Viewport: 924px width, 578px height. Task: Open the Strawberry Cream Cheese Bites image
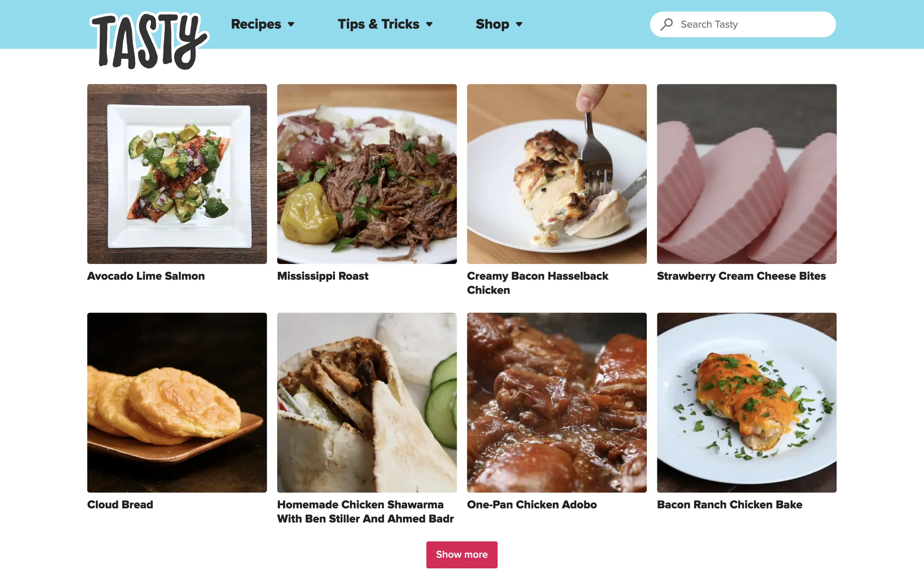coord(747,174)
